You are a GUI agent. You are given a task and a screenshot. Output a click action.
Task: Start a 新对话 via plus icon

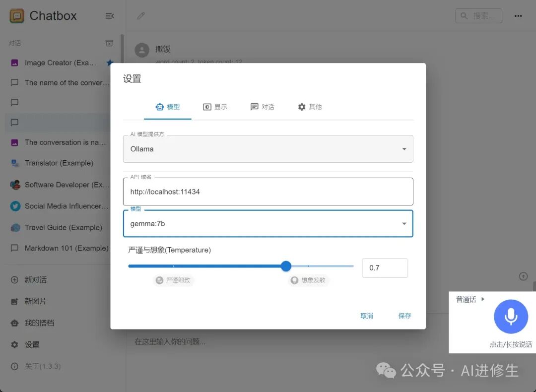click(x=15, y=279)
